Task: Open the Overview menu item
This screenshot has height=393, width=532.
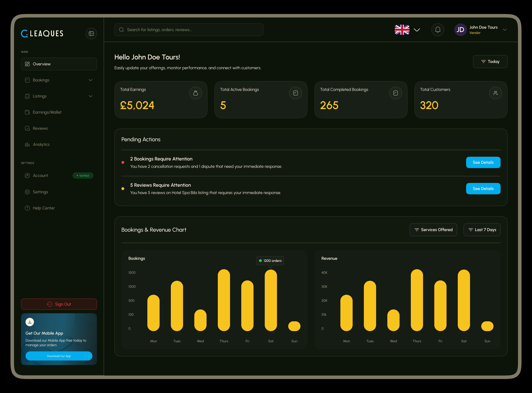Action: [59, 64]
